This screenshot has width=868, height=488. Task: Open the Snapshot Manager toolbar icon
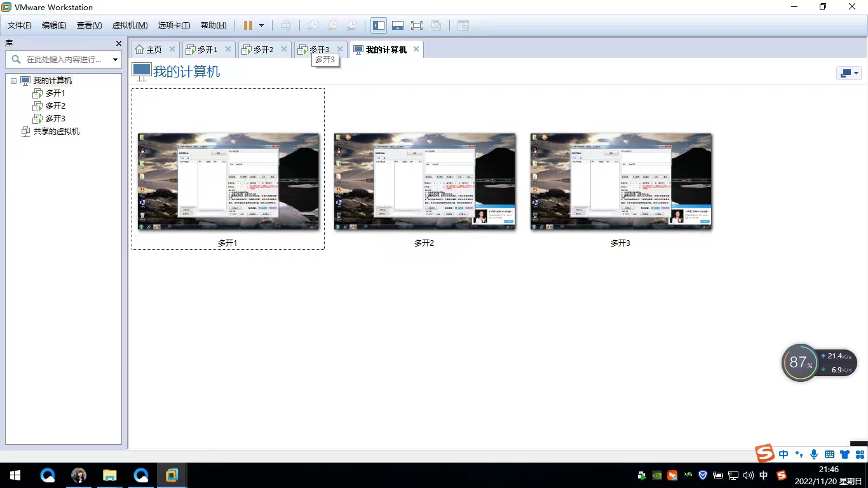[x=351, y=25]
